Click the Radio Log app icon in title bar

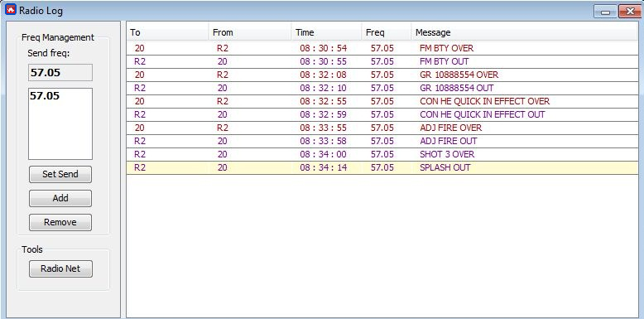[10, 9]
